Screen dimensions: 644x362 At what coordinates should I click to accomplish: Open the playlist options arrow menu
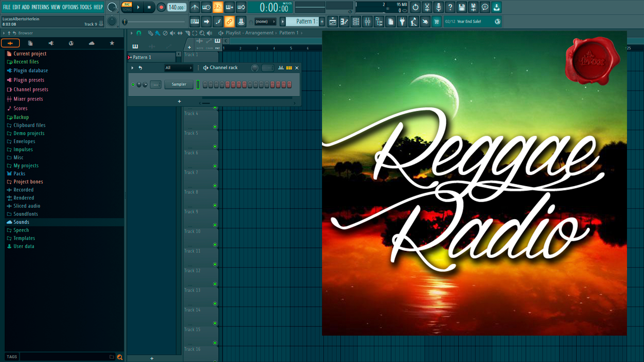pyautogui.click(x=132, y=33)
